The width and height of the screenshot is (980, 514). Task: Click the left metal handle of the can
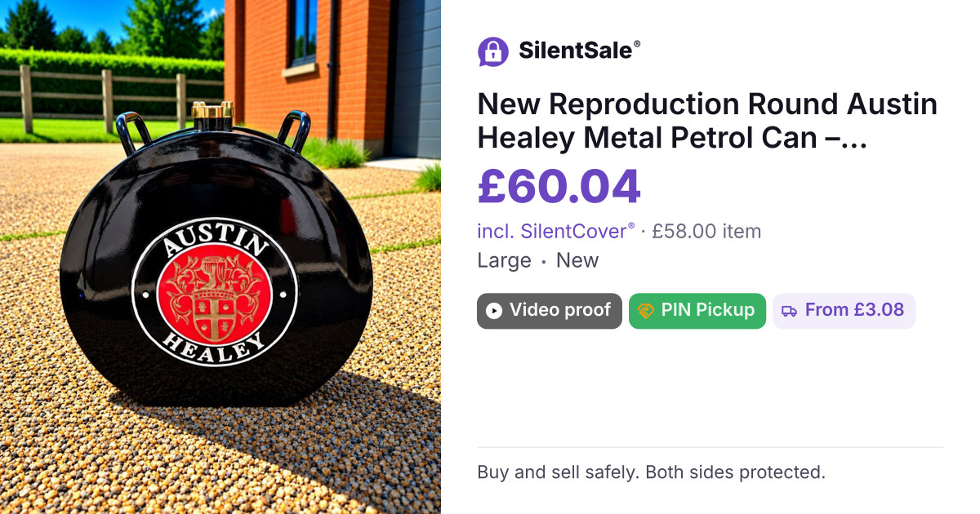pos(135,131)
